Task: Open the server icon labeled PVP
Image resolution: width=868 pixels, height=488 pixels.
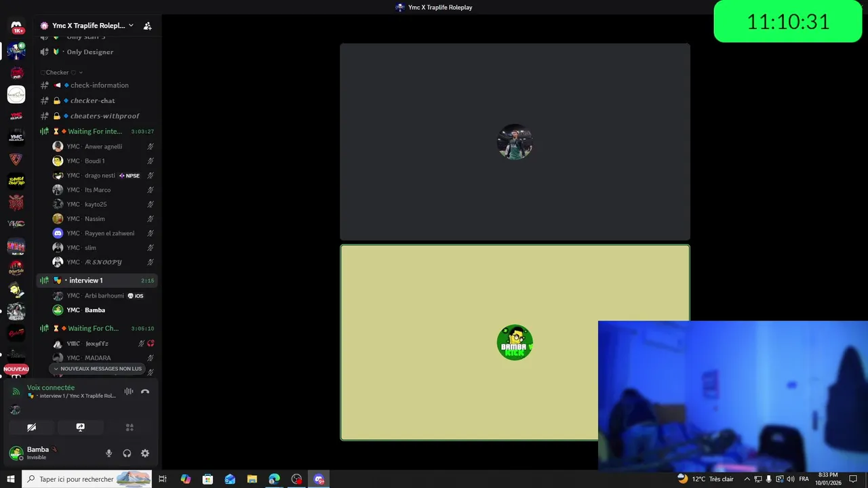Action: tap(16, 73)
